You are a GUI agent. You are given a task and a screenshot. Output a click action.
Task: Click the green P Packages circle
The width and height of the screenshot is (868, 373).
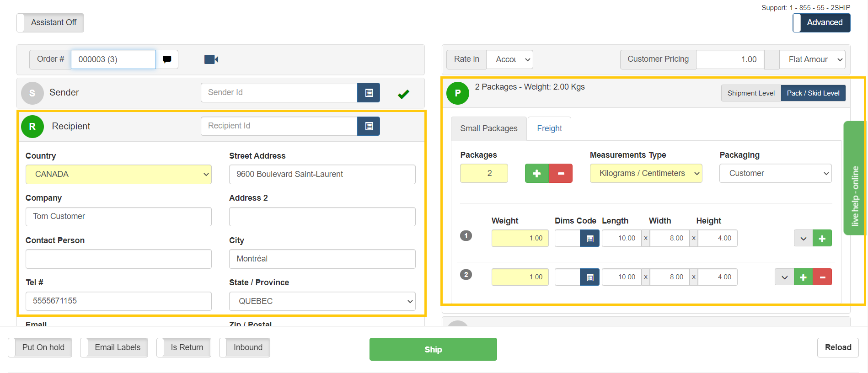pos(457,93)
